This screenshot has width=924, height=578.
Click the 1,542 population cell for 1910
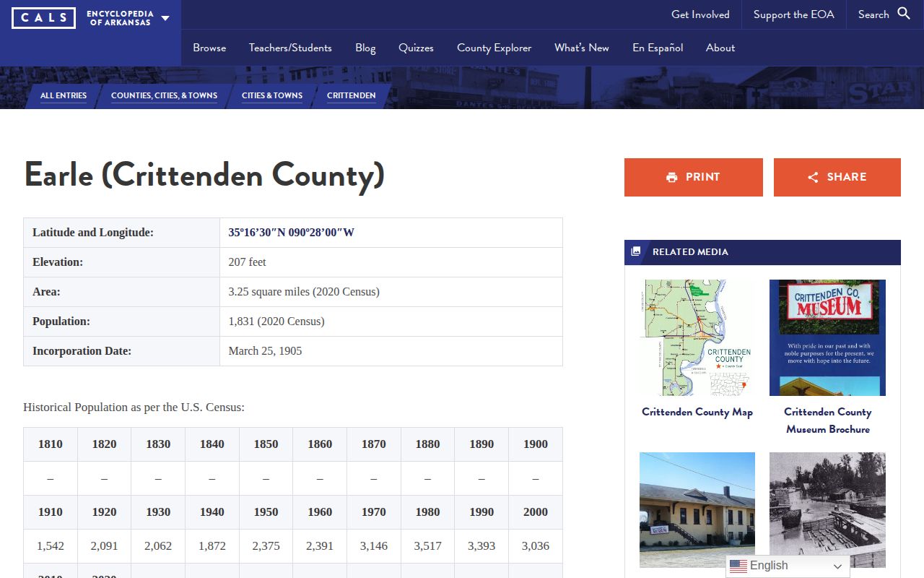pos(51,546)
